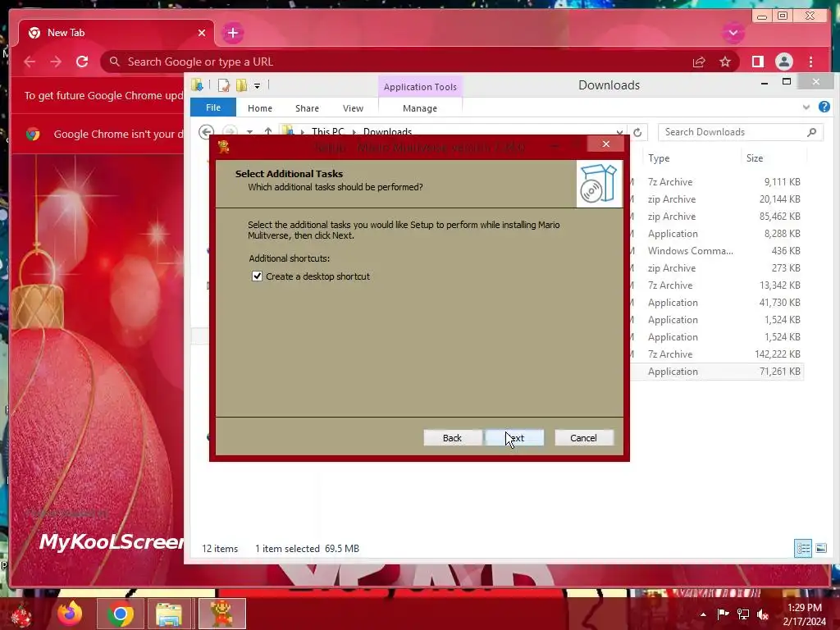Click Chrome share page icon
The image size is (840, 630).
(x=699, y=62)
